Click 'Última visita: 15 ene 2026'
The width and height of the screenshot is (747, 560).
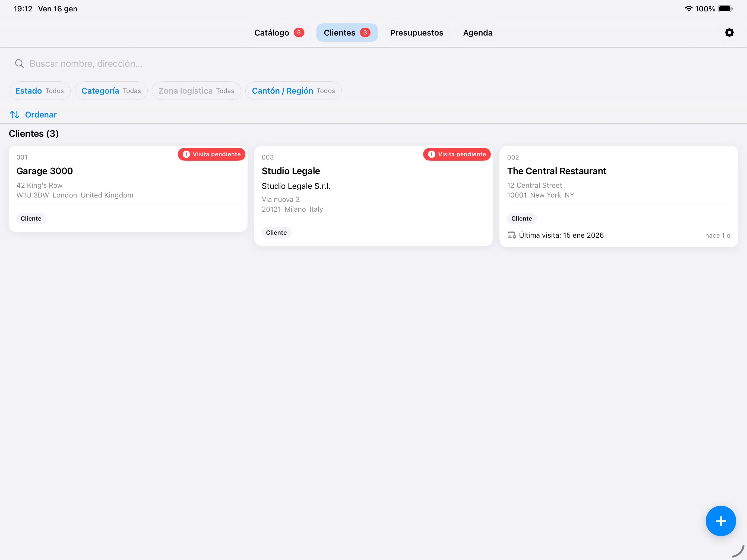point(561,235)
